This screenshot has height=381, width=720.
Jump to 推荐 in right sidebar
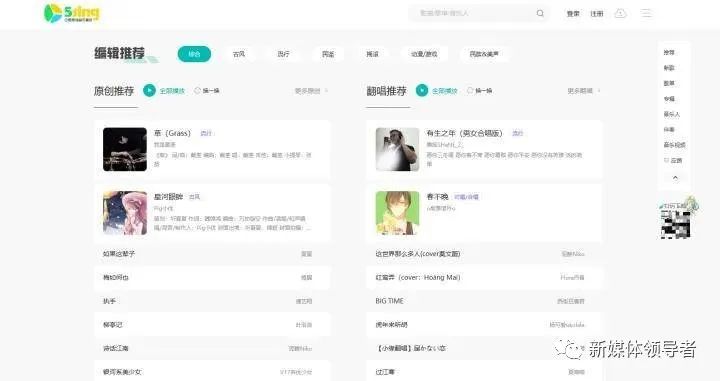click(x=669, y=52)
